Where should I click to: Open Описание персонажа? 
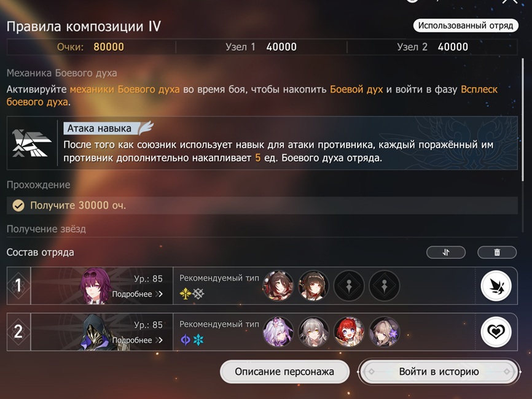click(x=284, y=371)
